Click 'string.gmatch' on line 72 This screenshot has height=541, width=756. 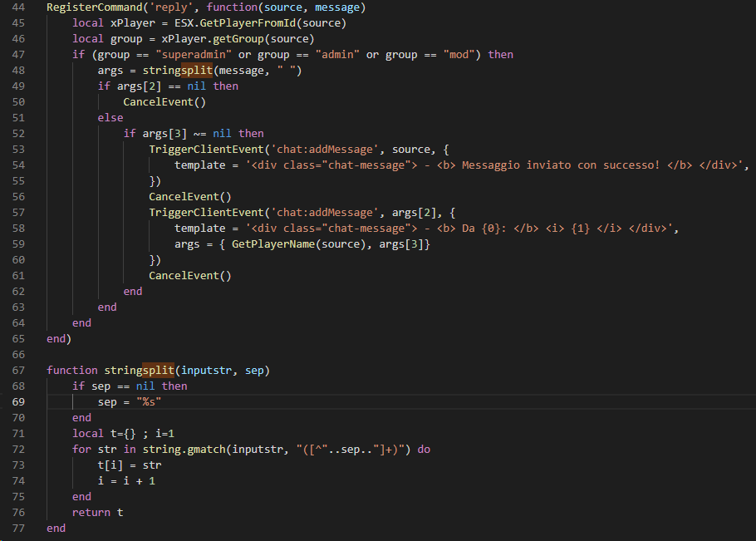point(184,450)
